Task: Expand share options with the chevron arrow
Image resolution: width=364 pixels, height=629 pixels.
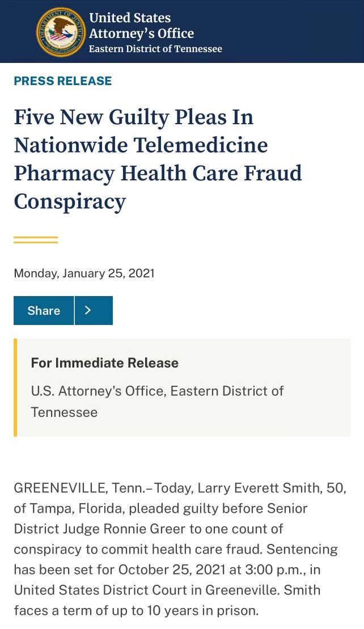Action: (94, 310)
